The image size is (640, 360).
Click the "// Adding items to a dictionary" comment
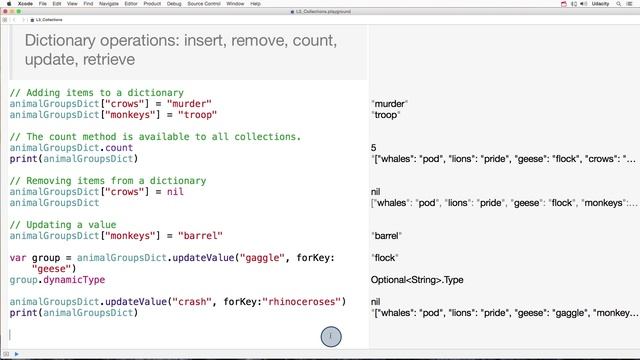97,93
